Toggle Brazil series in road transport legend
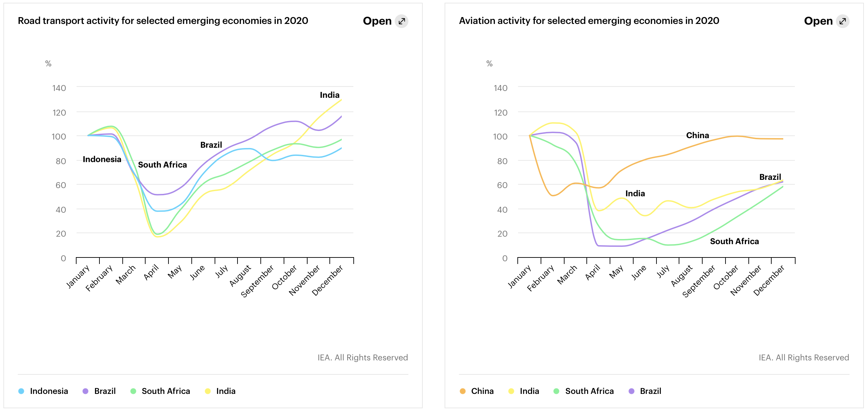This screenshot has height=411, width=868. pos(105,391)
